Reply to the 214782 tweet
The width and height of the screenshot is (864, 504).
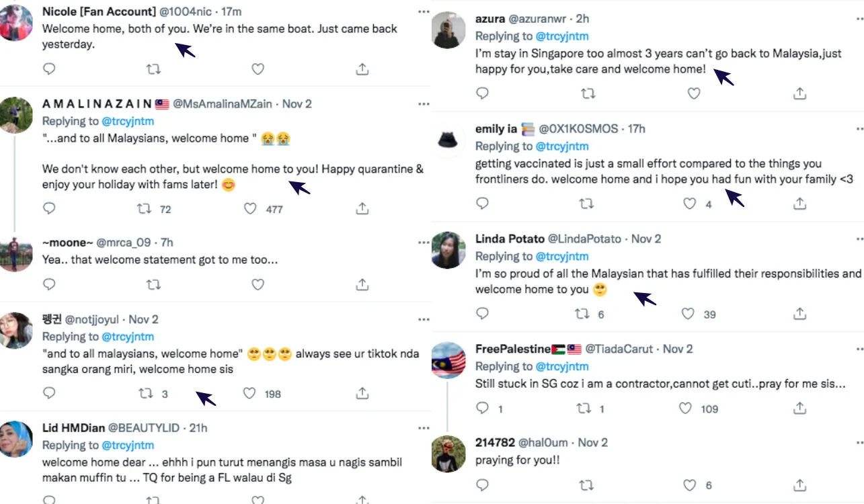point(482,485)
